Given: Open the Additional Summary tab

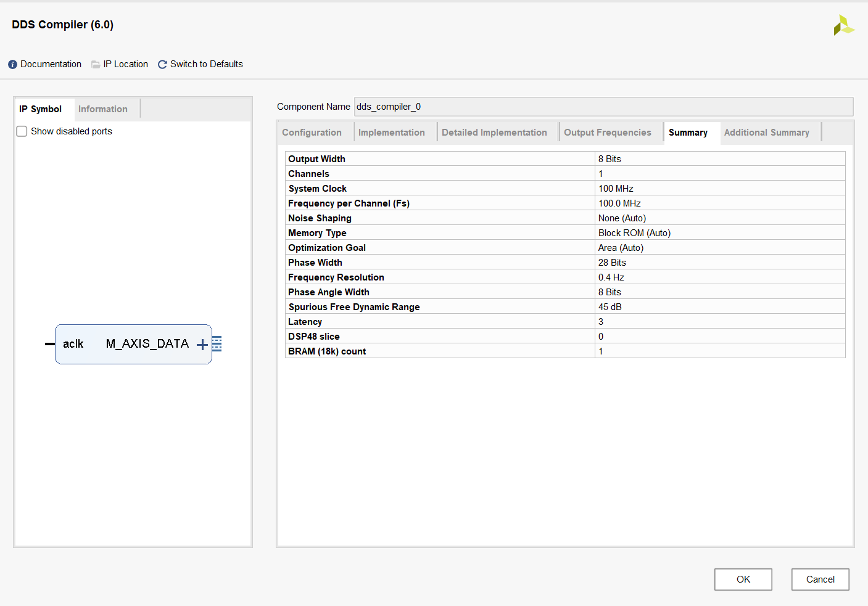Looking at the screenshot, I should click(x=767, y=133).
